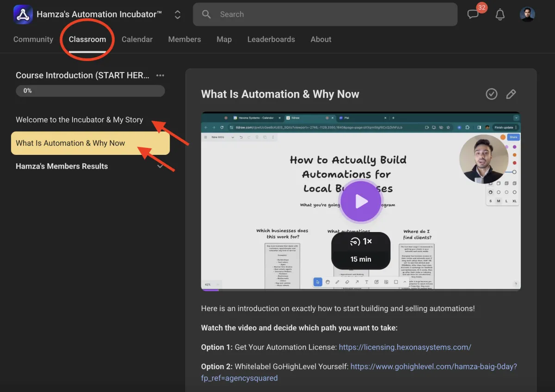This screenshot has width=555, height=392.
Task: Expand the group switcher arrows
Action: (x=178, y=15)
